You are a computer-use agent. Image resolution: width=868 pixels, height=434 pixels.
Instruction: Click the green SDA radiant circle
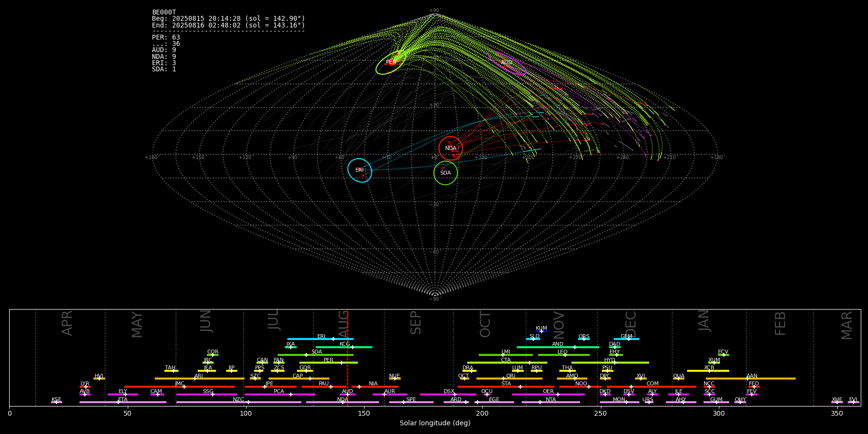446,173
